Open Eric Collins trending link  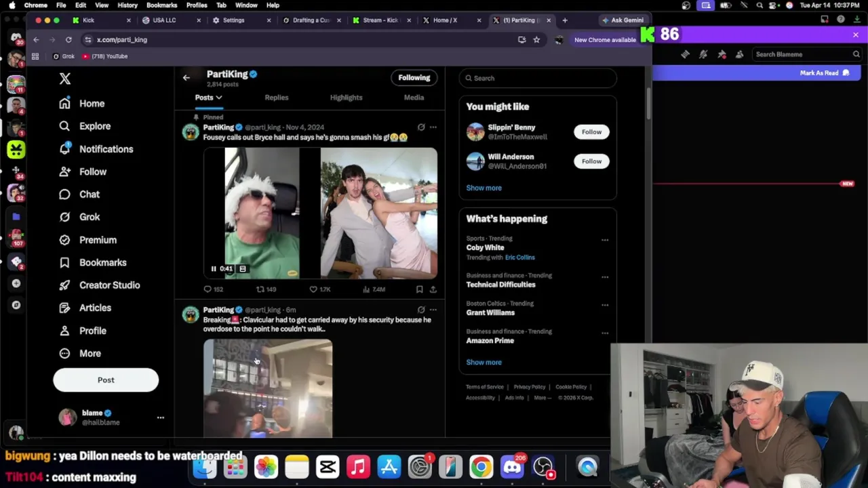pyautogui.click(x=520, y=258)
